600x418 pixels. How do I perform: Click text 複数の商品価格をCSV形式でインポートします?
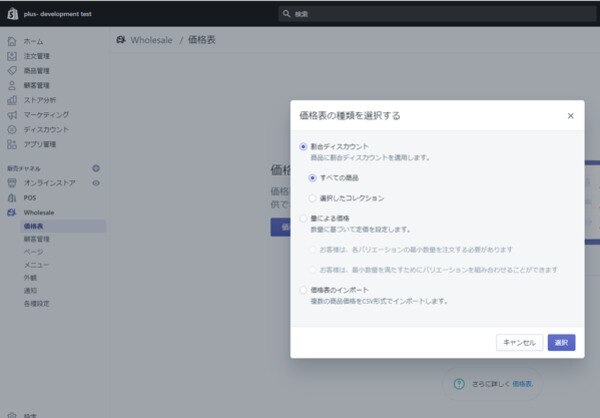pyautogui.click(x=379, y=301)
